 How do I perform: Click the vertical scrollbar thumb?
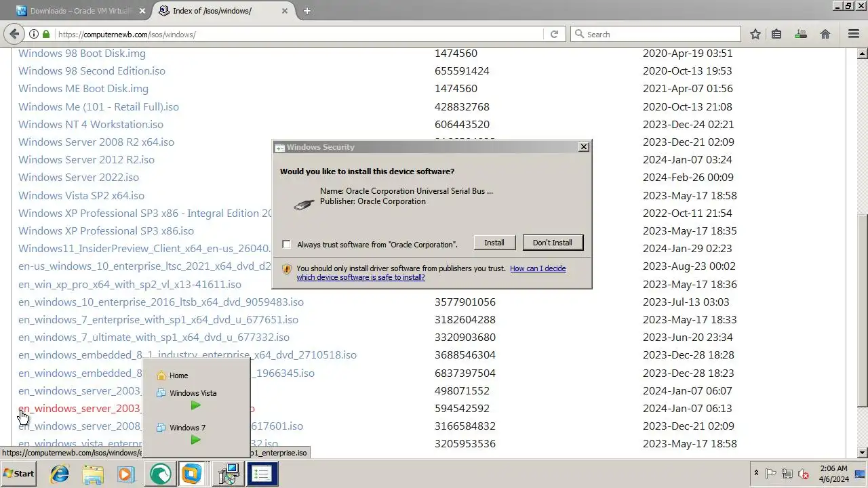[x=863, y=312]
